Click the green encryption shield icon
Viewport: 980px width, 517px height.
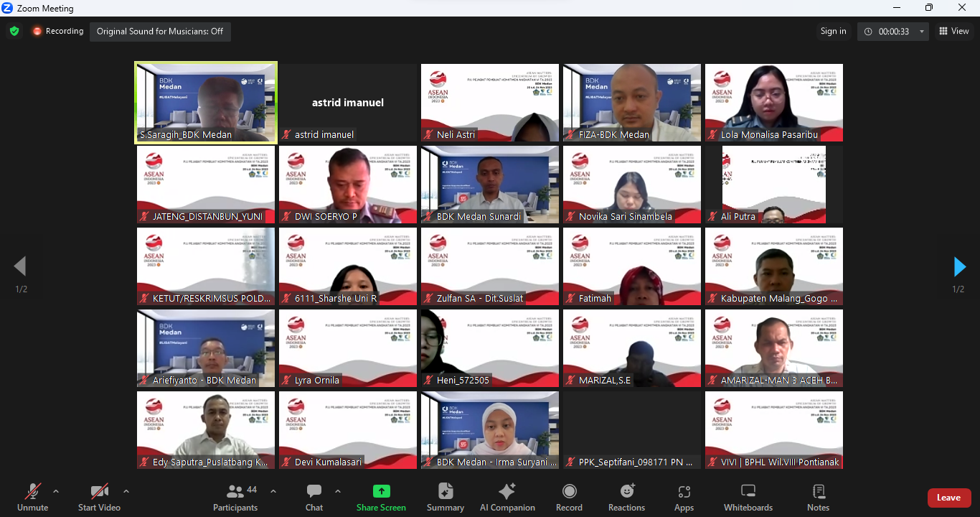pyautogui.click(x=14, y=31)
